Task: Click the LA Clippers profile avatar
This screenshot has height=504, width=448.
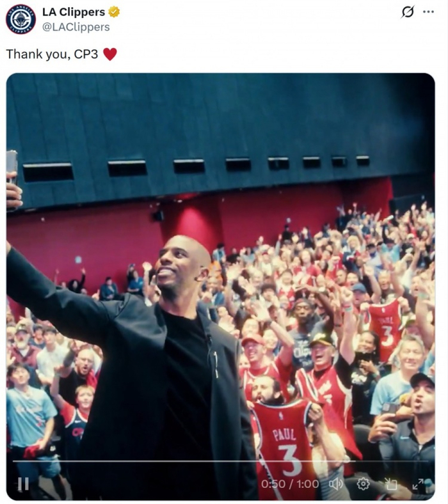Action: tap(20, 19)
